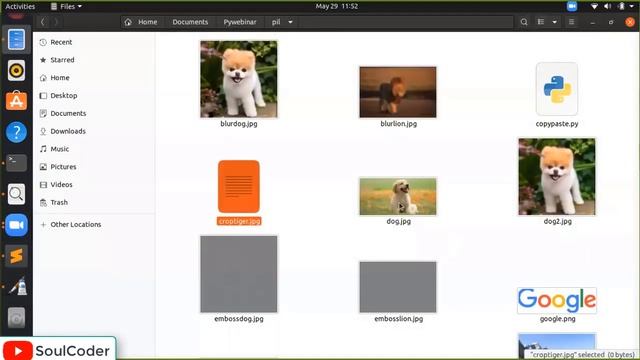This screenshot has height=360, width=640.
Task: Select the embossdog.jpg thumbnail
Action: [x=239, y=274]
